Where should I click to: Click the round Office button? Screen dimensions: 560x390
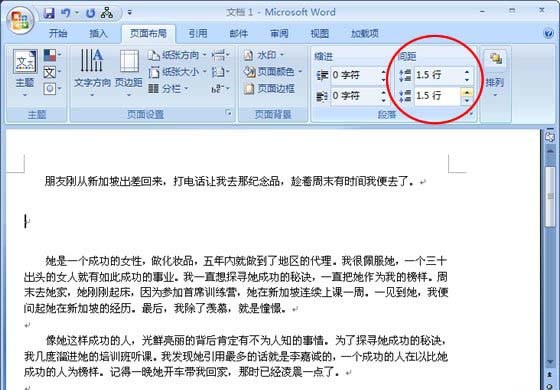(x=20, y=20)
